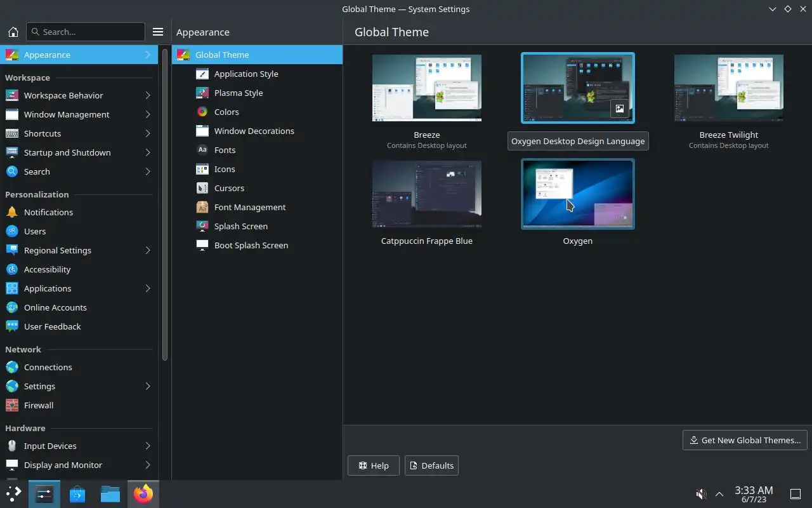Click the Appearance category icon
The height and width of the screenshot is (508, 812).
pos(11,55)
